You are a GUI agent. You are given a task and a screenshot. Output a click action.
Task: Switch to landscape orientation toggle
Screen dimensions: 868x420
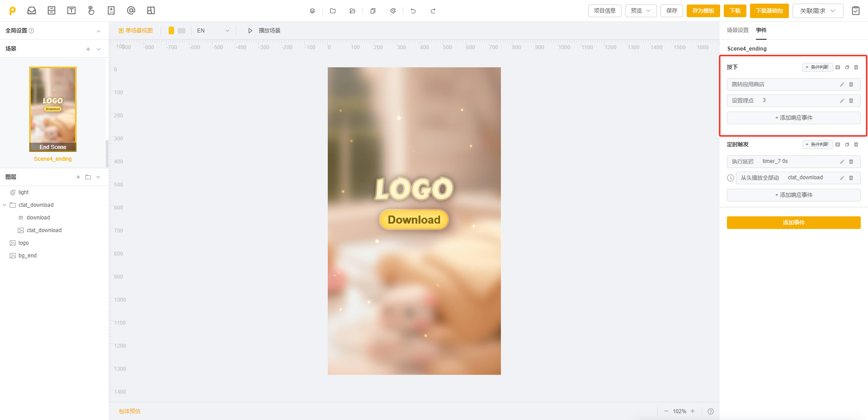point(182,31)
